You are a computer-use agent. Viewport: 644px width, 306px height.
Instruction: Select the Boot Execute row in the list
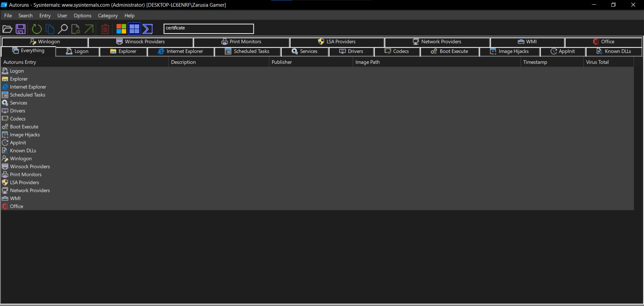pyautogui.click(x=317, y=127)
